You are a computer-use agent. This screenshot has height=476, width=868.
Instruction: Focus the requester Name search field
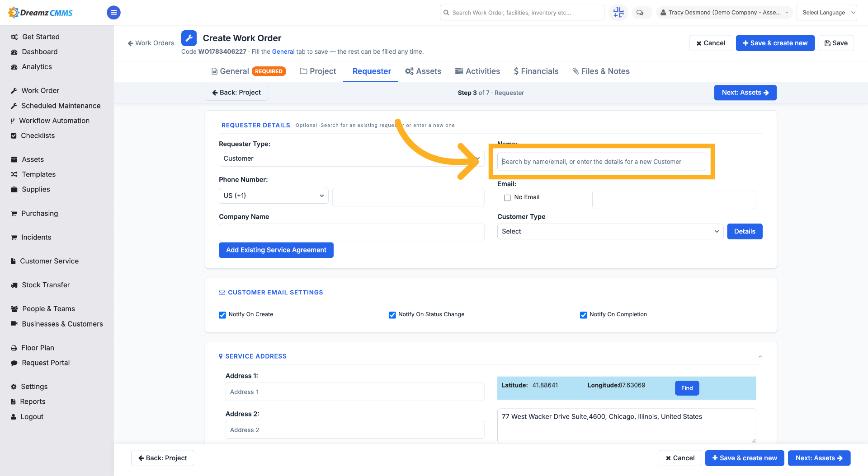601,162
